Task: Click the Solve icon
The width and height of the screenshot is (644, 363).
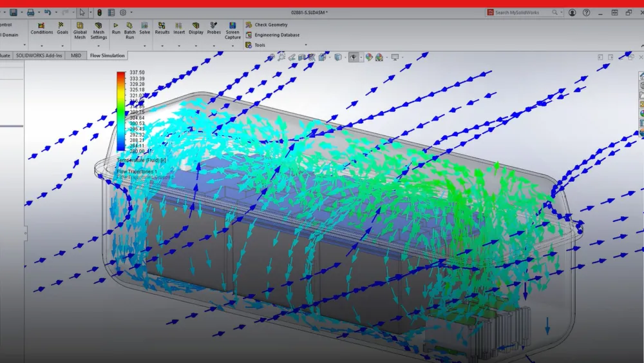Action: click(144, 28)
